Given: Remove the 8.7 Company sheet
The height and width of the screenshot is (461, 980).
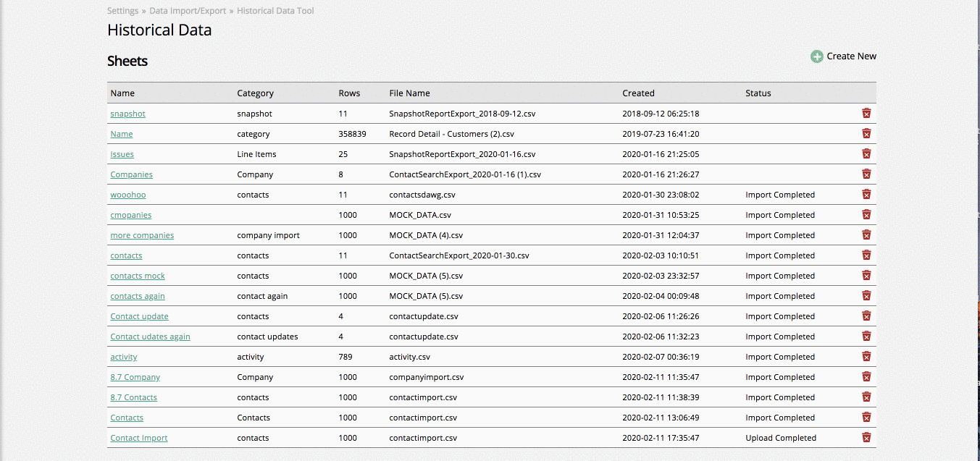Looking at the screenshot, I should pyautogui.click(x=866, y=377).
